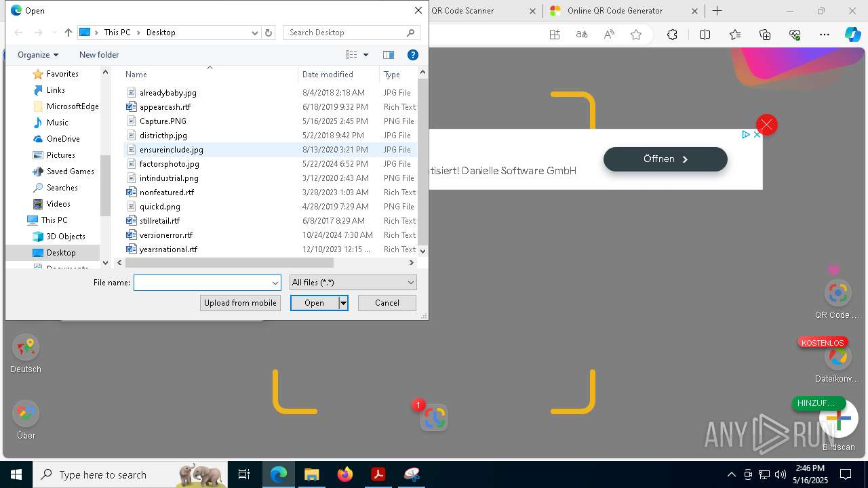
Task: Cancel the Open dialog
Action: 387,303
